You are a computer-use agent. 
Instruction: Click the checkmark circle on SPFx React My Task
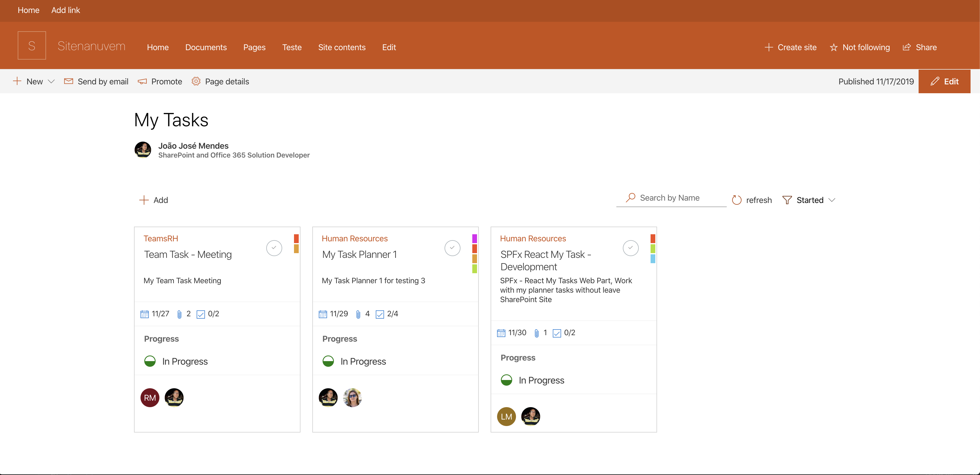631,248
